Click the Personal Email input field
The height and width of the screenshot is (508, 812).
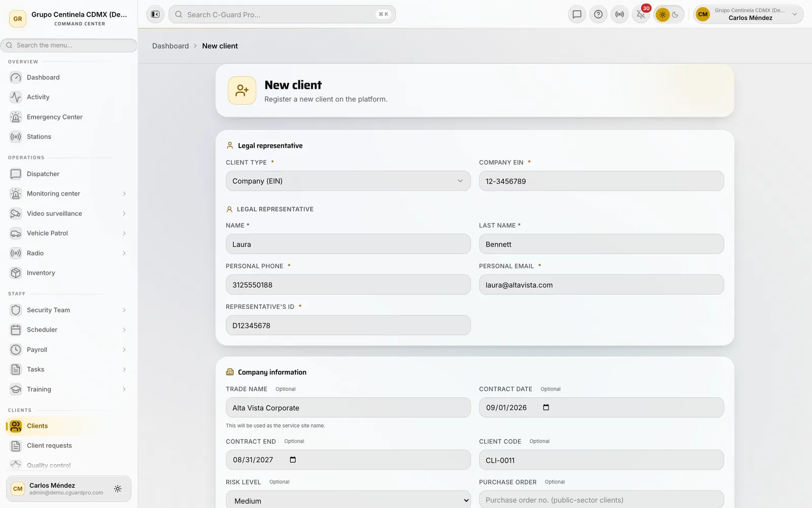[601, 284]
